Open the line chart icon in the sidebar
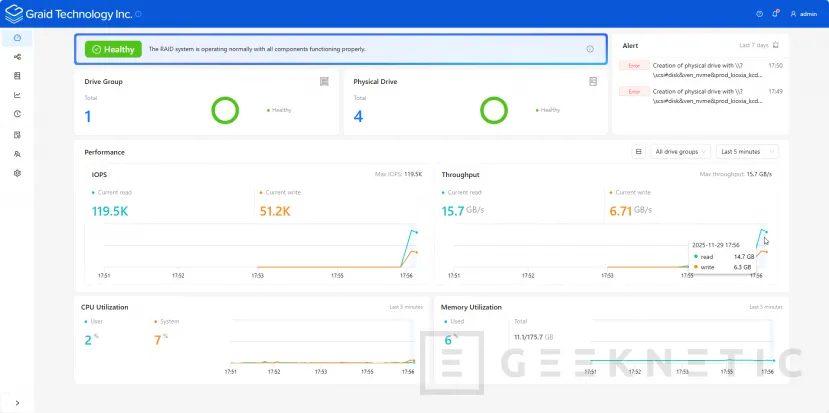This screenshot has width=829, height=413. [x=17, y=95]
